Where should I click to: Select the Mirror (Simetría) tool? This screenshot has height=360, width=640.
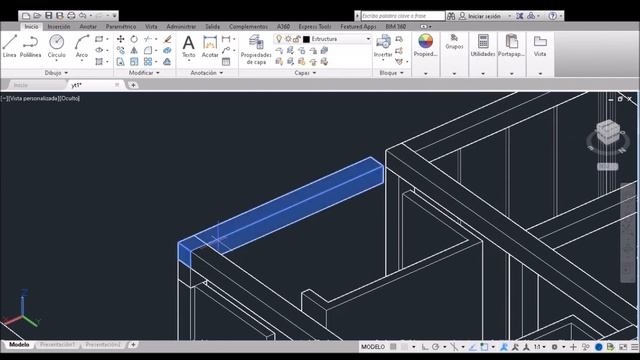point(134,51)
